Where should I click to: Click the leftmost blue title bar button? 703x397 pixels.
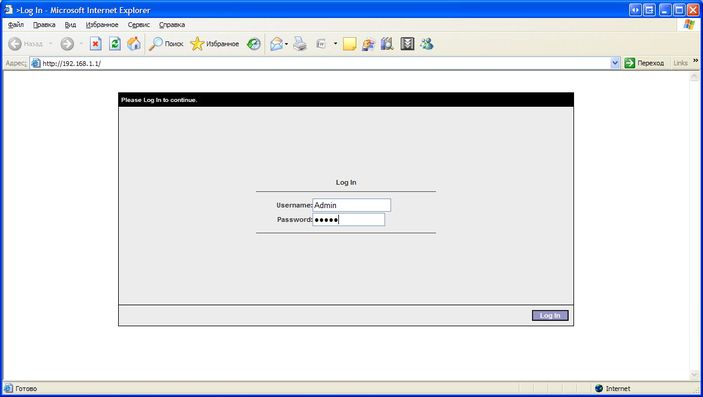pos(635,9)
